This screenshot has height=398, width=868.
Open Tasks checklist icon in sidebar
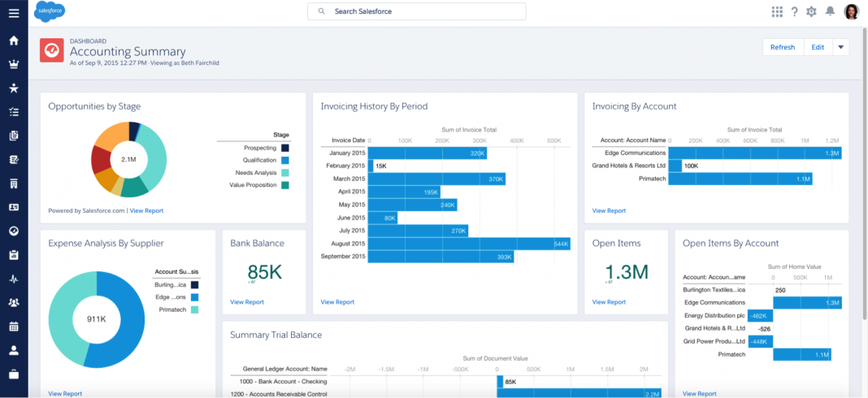click(14, 112)
